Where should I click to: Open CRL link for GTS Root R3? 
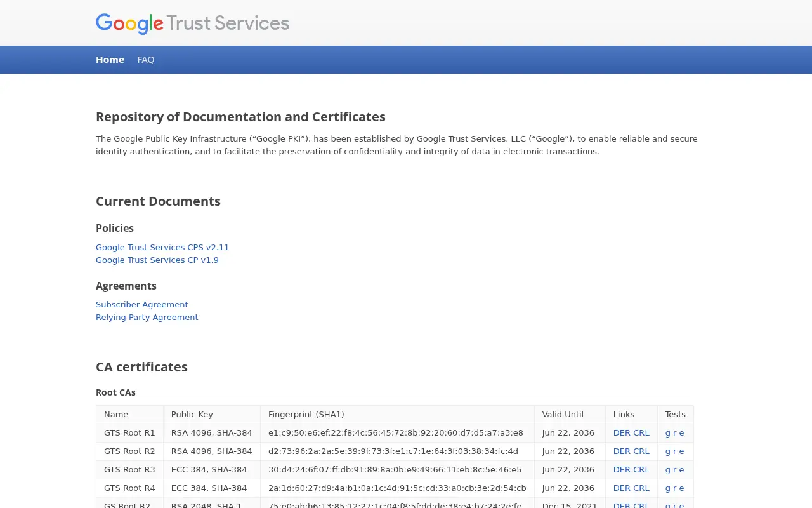click(x=641, y=470)
